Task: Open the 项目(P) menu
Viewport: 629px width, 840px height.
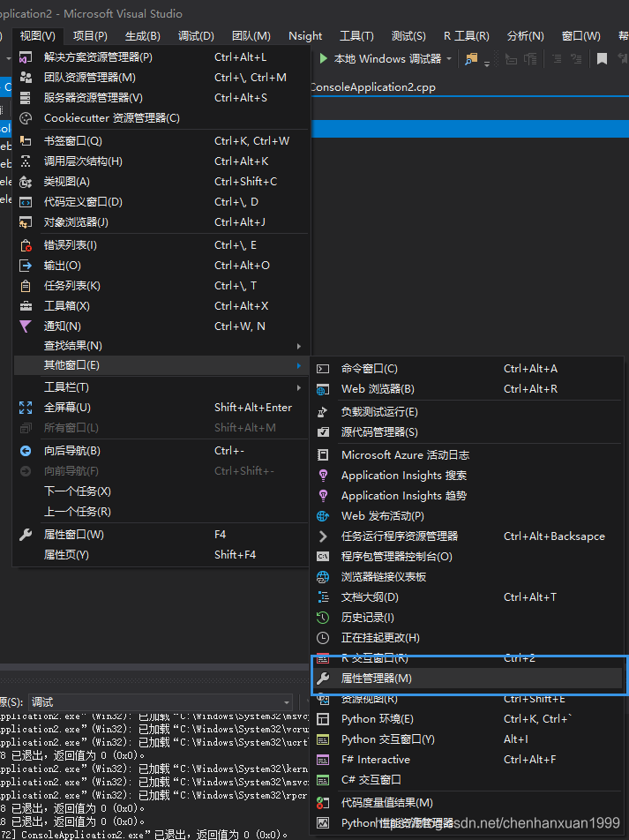Action: [x=90, y=36]
